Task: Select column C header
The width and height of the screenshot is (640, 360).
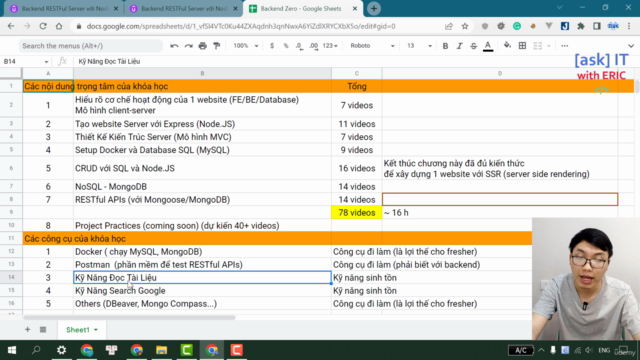Action: tap(356, 73)
